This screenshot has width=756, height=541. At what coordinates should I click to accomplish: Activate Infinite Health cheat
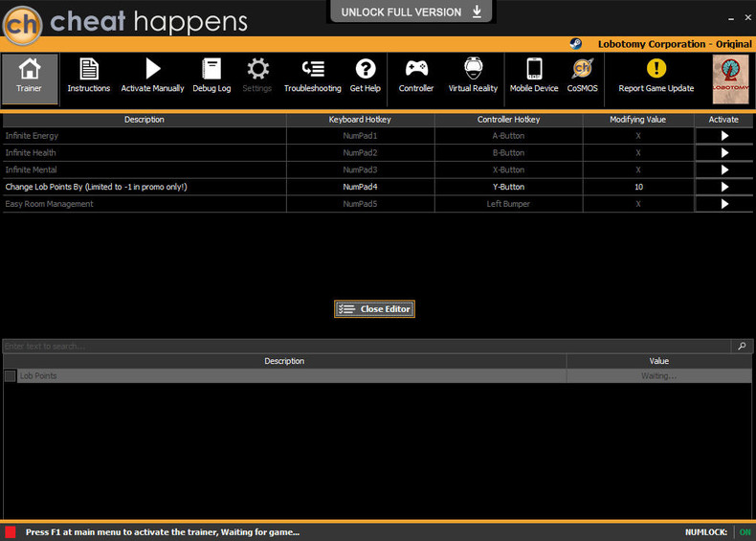coord(724,153)
